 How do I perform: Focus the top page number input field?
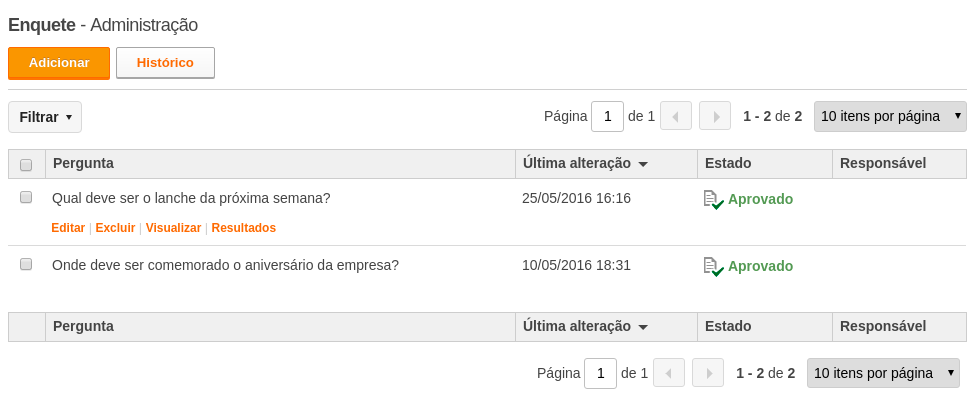click(608, 116)
